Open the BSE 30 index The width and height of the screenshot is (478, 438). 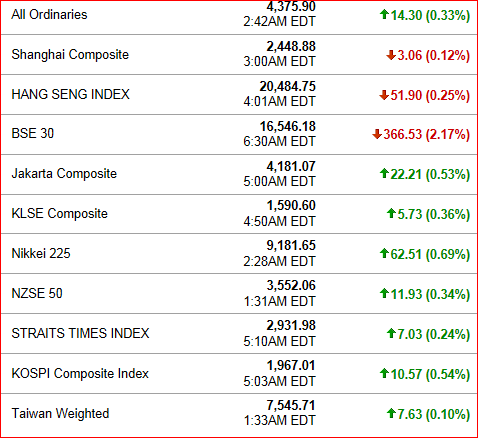(33, 133)
